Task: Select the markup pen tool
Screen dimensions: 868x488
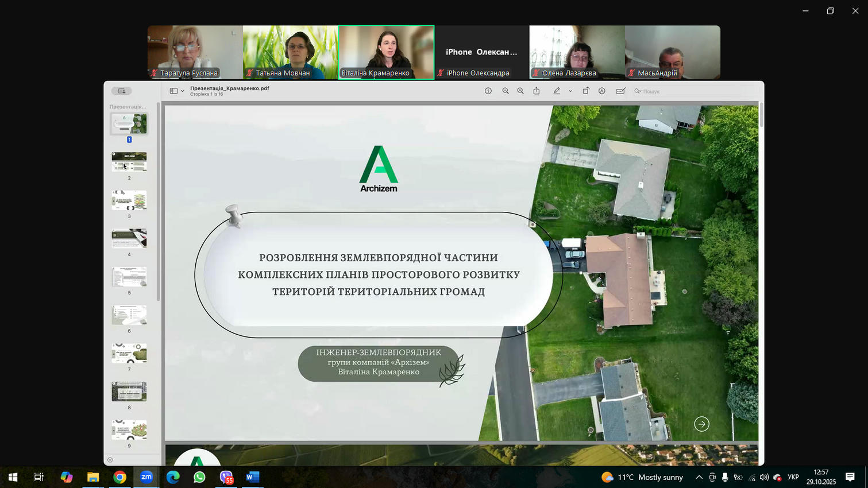Action: (557, 91)
